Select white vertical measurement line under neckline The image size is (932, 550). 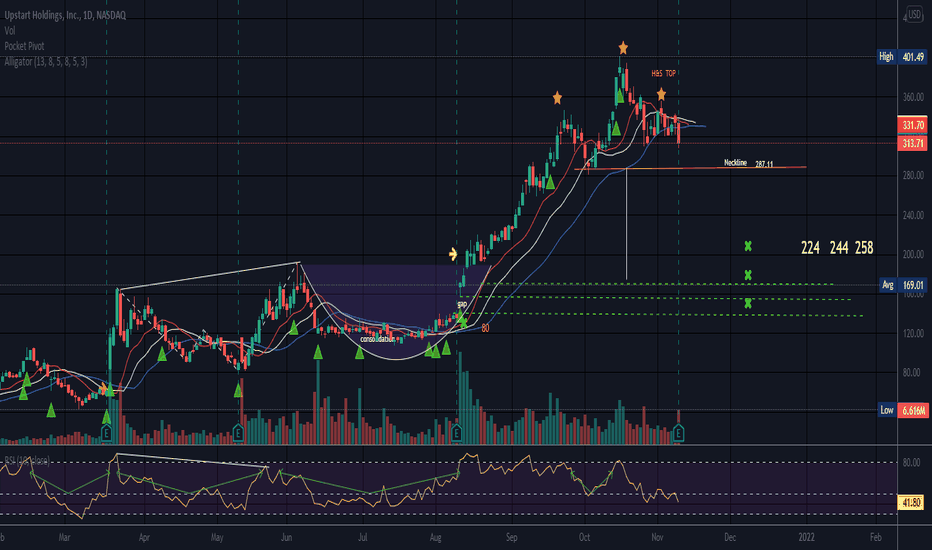(626, 224)
